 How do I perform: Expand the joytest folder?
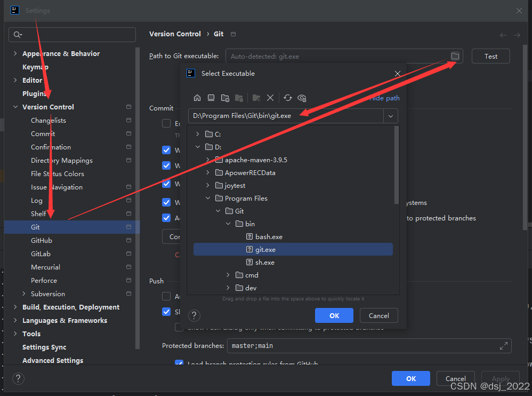point(208,185)
